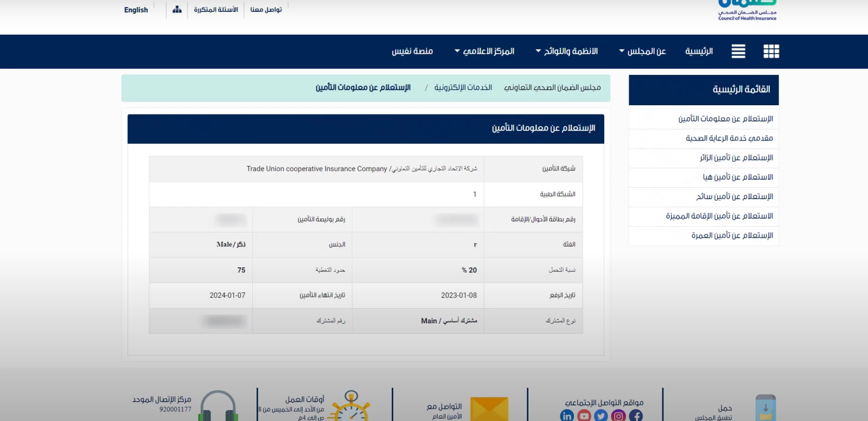Viewport: 868px width, 421px height.
Task: Expand the عن المجلس dropdown menu
Action: pos(642,52)
